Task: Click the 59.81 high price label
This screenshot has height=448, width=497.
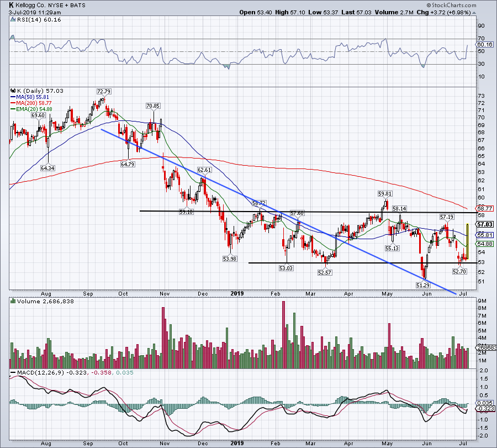Action: tap(385, 193)
